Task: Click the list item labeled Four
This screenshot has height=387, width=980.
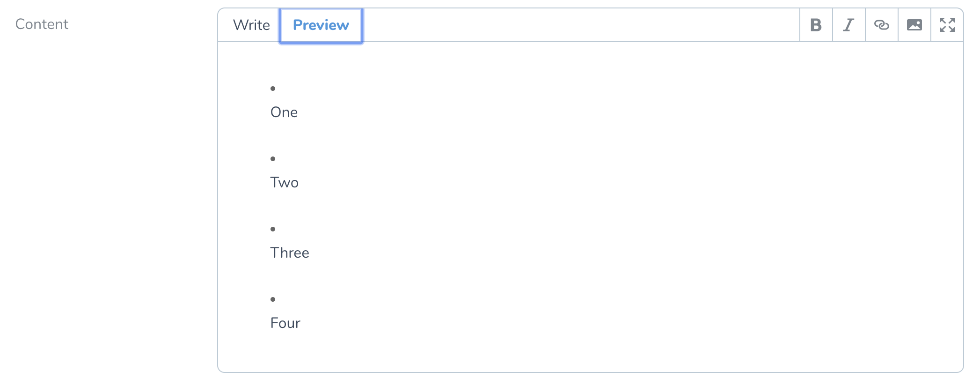Action: pos(285,323)
